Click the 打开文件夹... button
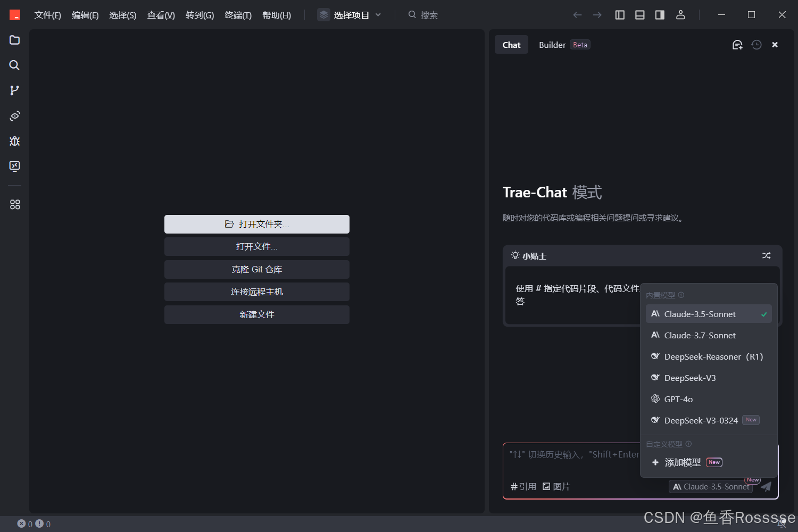 pyautogui.click(x=257, y=224)
